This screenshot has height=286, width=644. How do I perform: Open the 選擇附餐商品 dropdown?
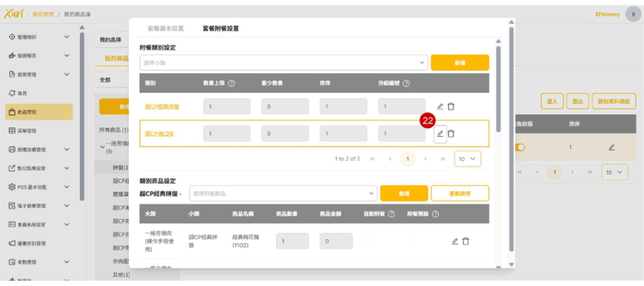click(x=284, y=193)
